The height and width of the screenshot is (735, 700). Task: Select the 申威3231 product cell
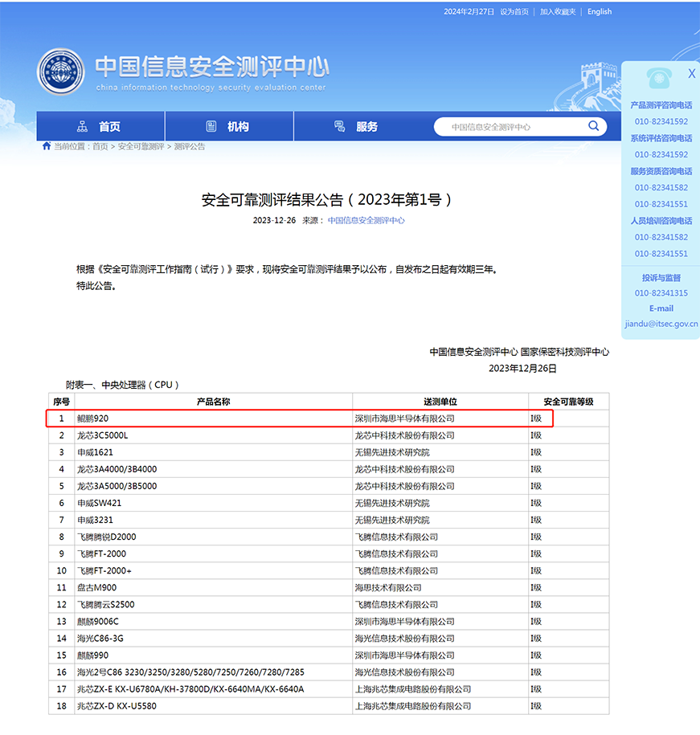point(213,520)
